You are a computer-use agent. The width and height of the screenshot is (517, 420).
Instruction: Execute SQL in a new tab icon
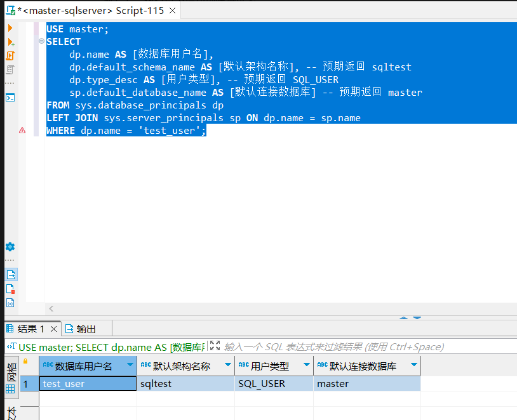[11, 42]
